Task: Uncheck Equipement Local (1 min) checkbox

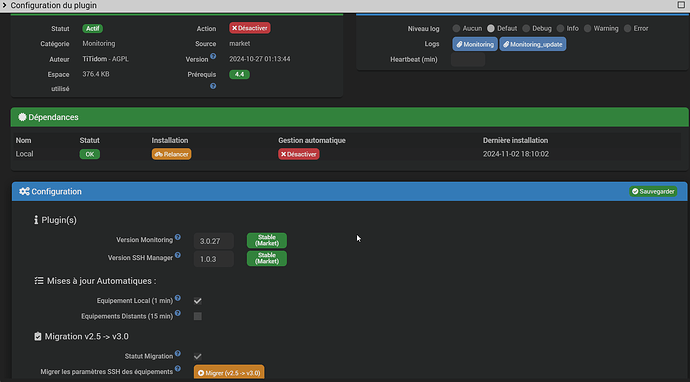Action: point(198,301)
